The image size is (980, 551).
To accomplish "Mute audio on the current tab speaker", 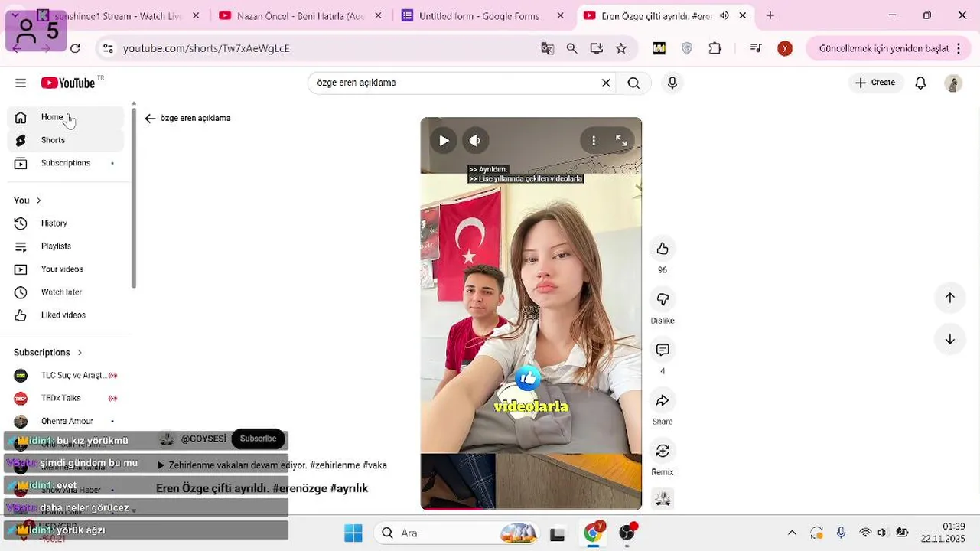I will (x=724, y=15).
